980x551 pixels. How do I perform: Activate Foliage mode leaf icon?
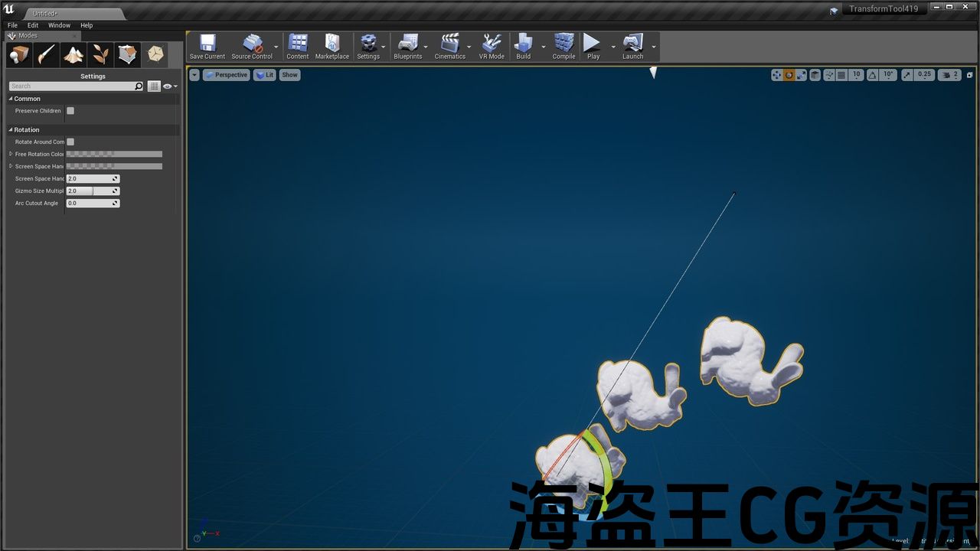click(x=100, y=54)
